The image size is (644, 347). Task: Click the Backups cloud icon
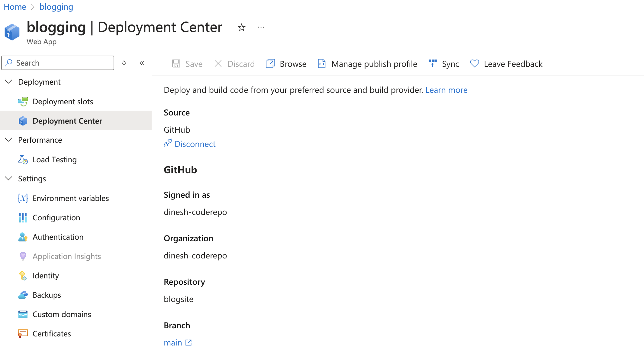[x=23, y=295]
